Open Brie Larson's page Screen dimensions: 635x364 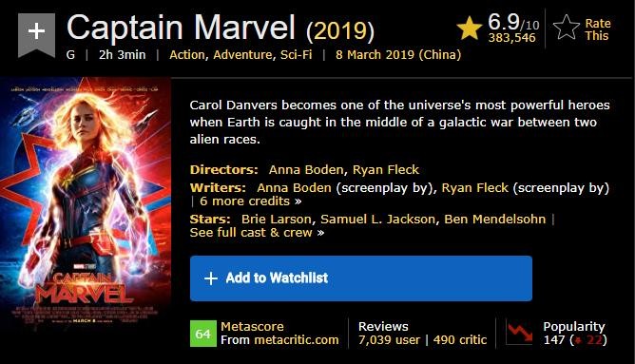point(277,219)
